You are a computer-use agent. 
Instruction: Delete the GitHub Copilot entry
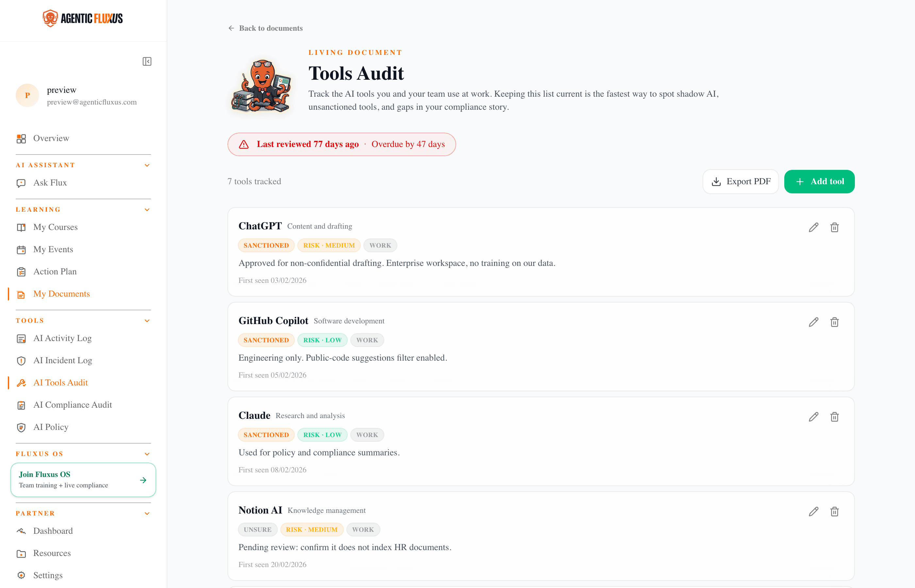[834, 322]
